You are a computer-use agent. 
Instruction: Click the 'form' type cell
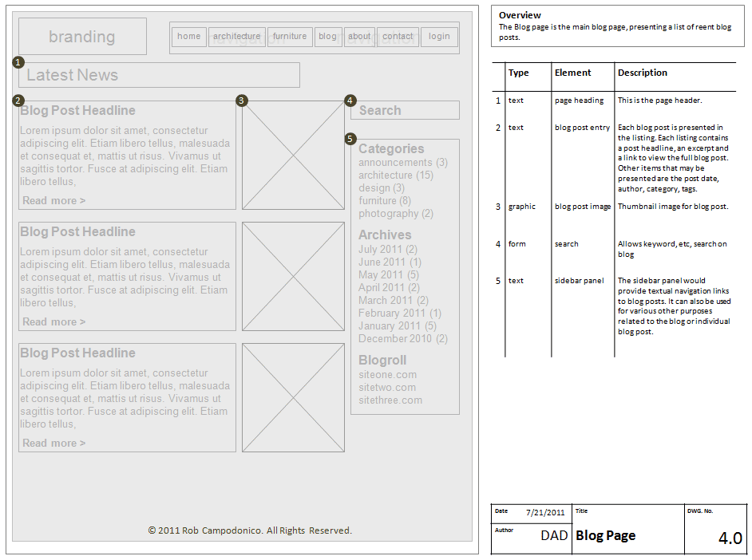tap(517, 244)
